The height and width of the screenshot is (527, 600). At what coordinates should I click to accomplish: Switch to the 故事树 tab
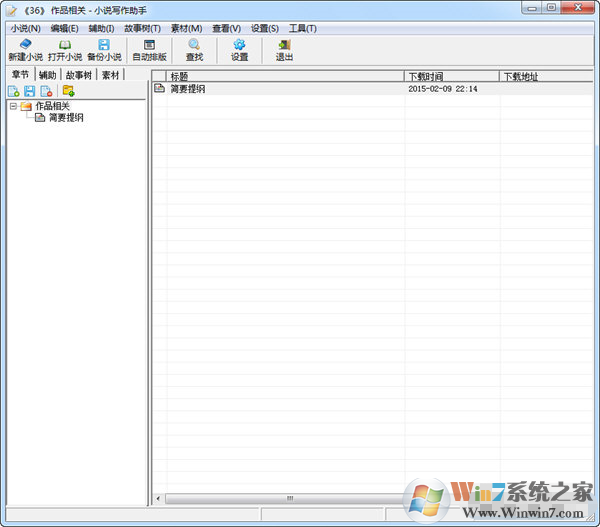tap(79, 75)
